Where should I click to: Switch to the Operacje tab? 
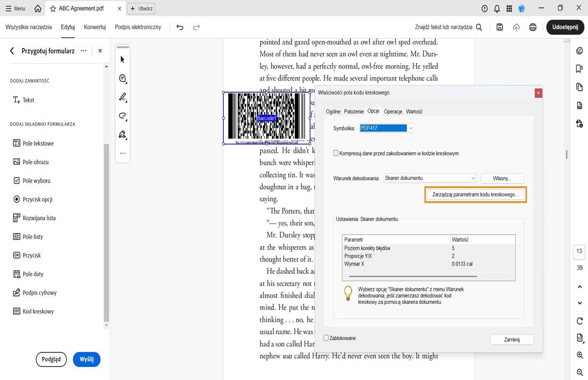(x=393, y=111)
